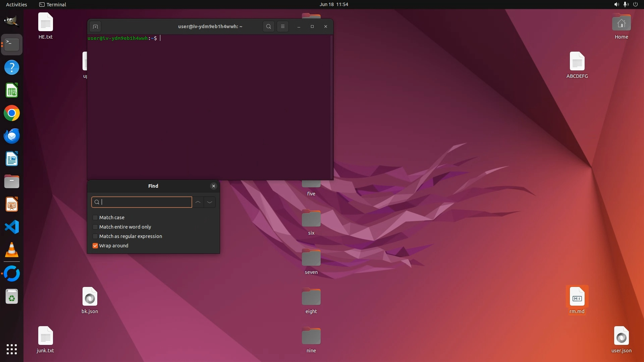Enable the Match case checkbox

point(95,218)
